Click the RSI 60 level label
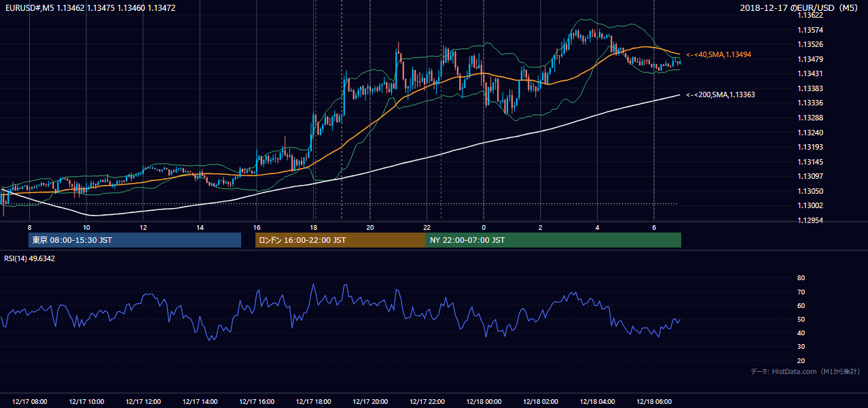868x408 pixels. (801, 305)
